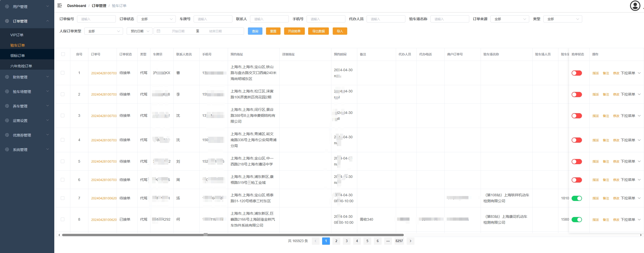This screenshot has height=253, width=644.
Task: Open the 类型 filter dropdown
Action: tap(563, 19)
